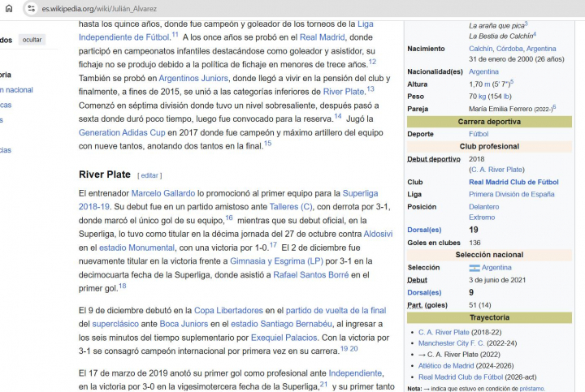This screenshot has height=392, width=585.
Task: Click the Trayectoria infobox header
Action: [489, 317]
